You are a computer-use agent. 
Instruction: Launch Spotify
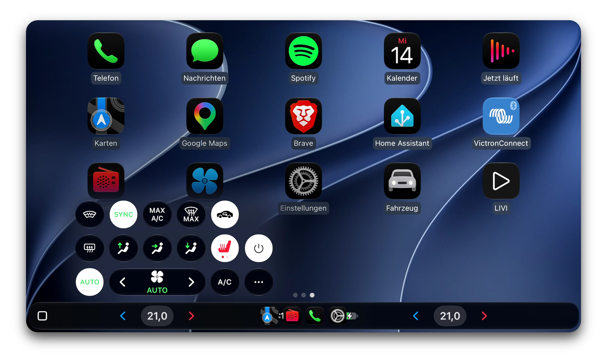(x=303, y=51)
